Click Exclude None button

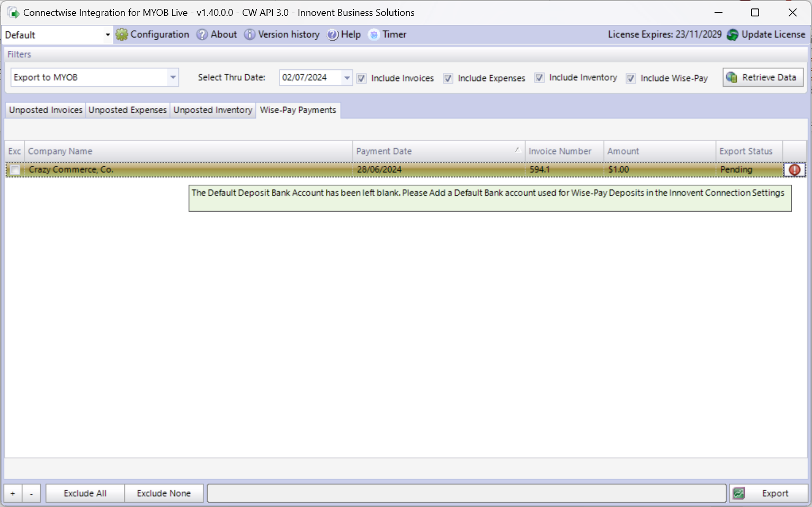(164, 493)
